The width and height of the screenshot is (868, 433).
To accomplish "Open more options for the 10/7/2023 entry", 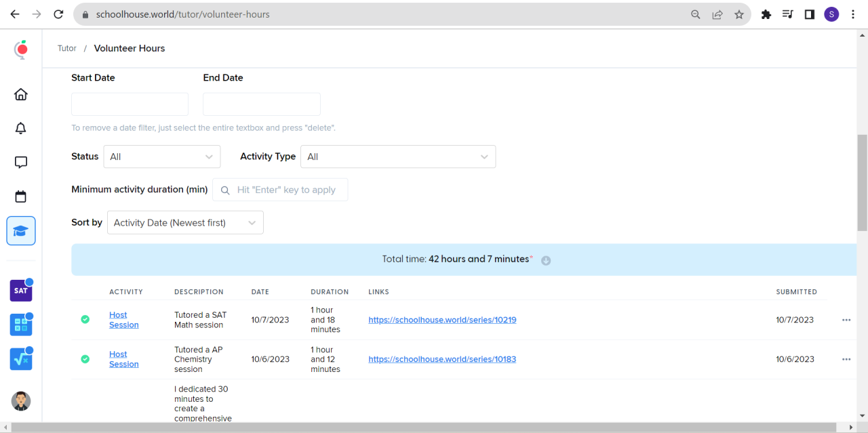I will click(846, 320).
